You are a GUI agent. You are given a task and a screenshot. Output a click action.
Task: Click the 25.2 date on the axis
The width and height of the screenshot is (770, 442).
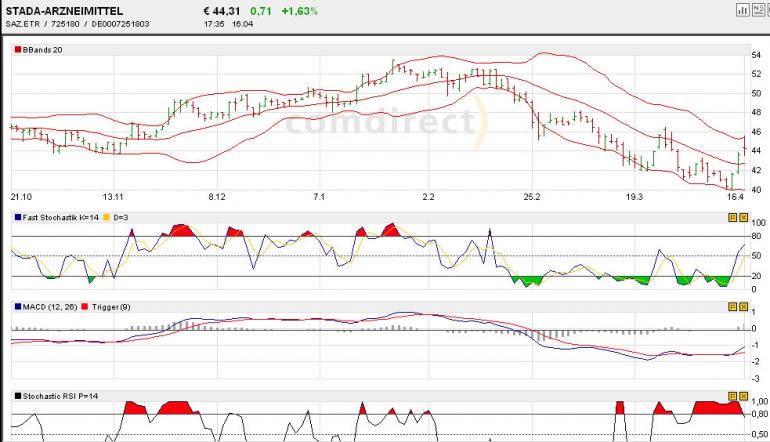tap(531, 197)
